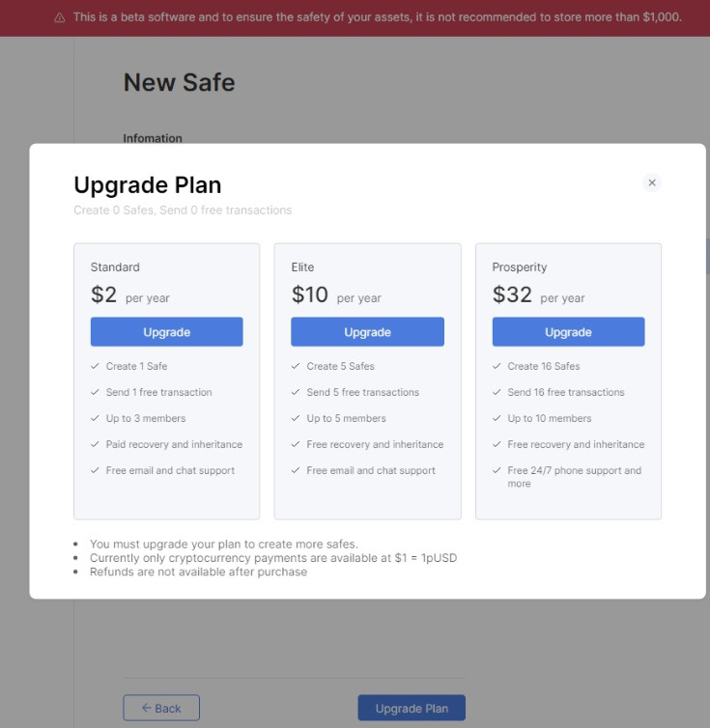Click the checkmark beside Free 24/7 phone support

point(497,470)
